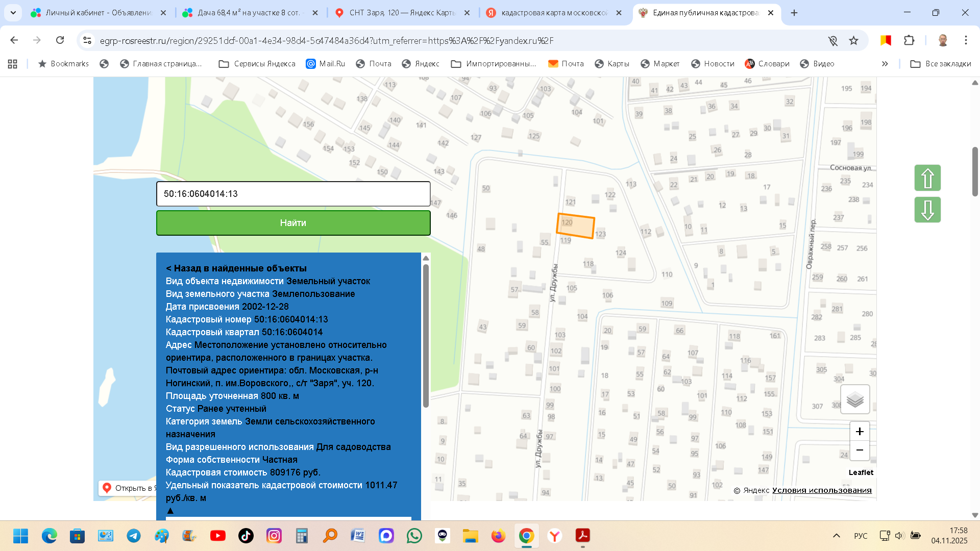Reload the current page
Viewport: 980px width, 551px height.
coord(60,40)
